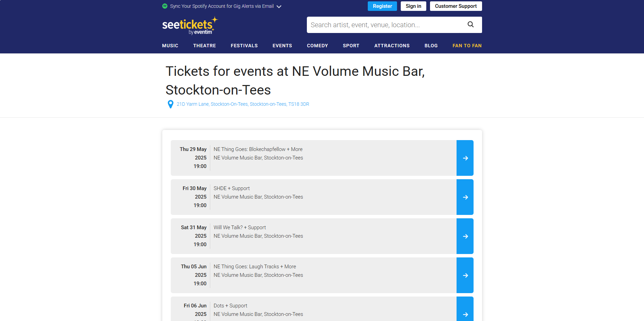Open arrow for Dots + Support event

coord(465,312)
